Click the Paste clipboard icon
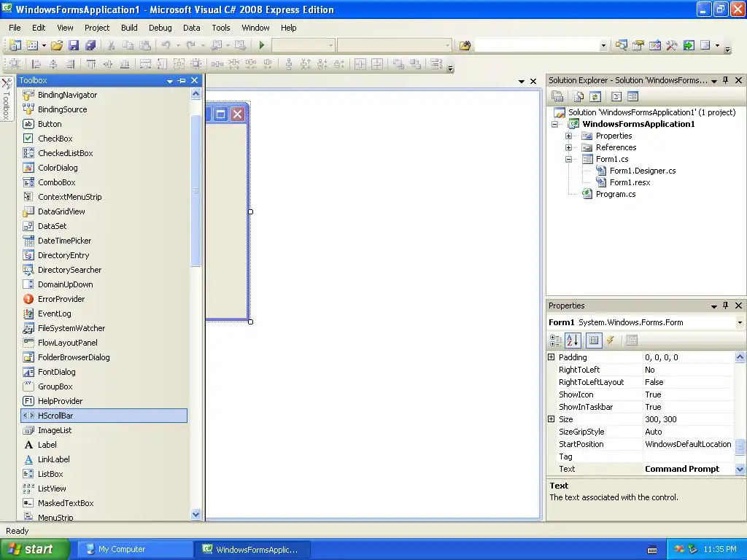747x560 pixels. [x=145, y=45]
